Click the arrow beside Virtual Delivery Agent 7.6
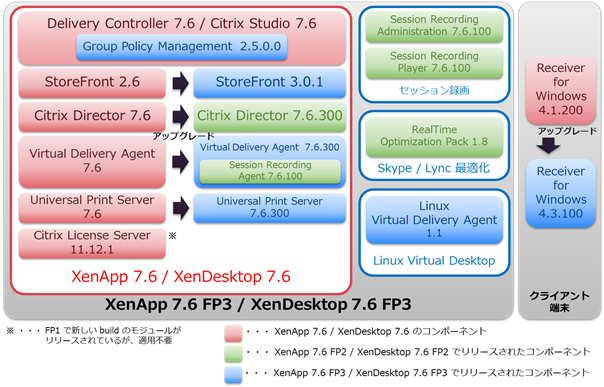 point(180,161)
